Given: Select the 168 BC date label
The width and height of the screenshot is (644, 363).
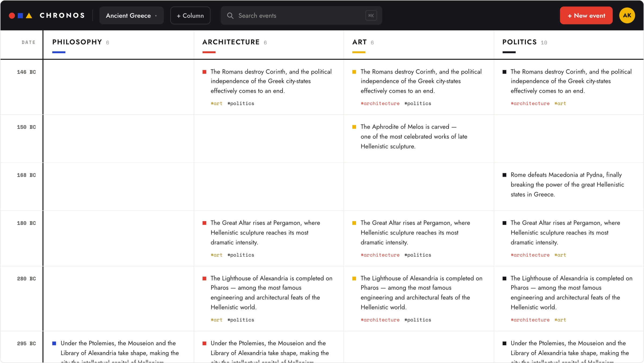Looking at the screenshot, I should 26,175.
